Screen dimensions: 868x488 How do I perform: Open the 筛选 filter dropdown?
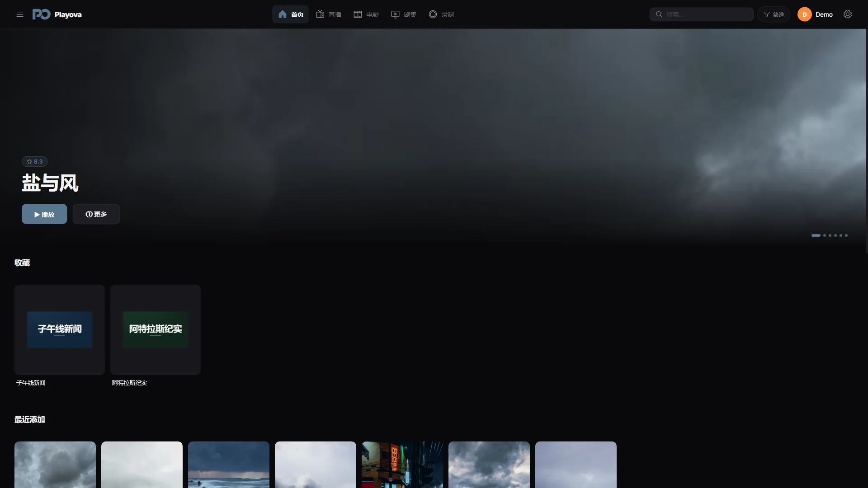tap(774, 14)
